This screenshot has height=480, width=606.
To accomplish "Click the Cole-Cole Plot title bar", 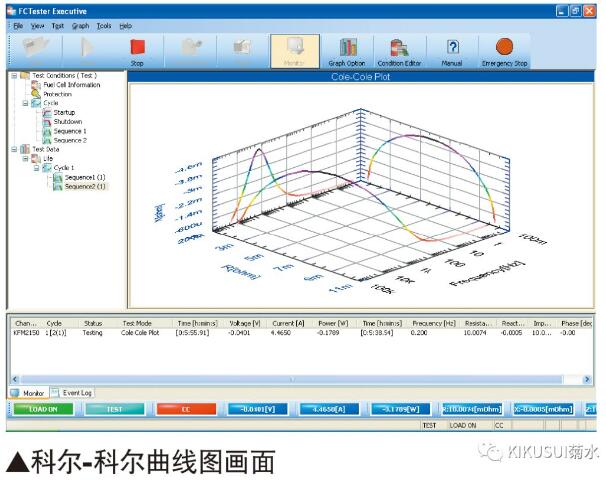I will click(x=361, y=77).
